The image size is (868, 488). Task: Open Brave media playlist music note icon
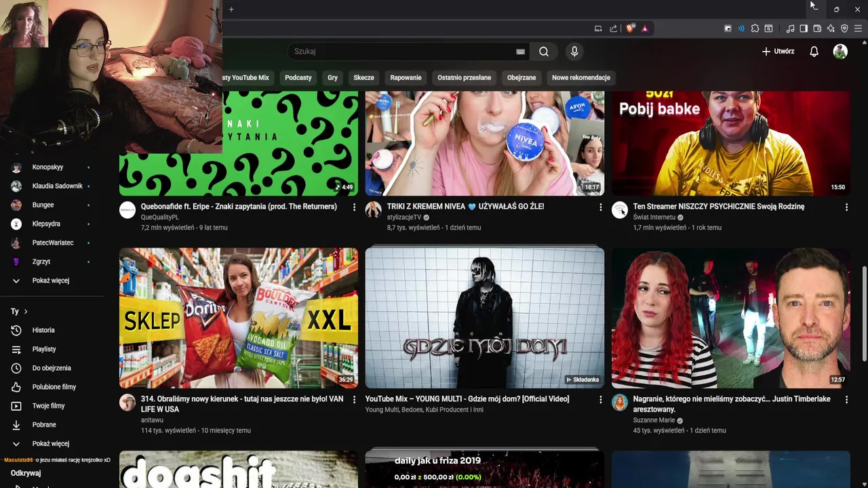pyautogui.click(x=790, y=28)
